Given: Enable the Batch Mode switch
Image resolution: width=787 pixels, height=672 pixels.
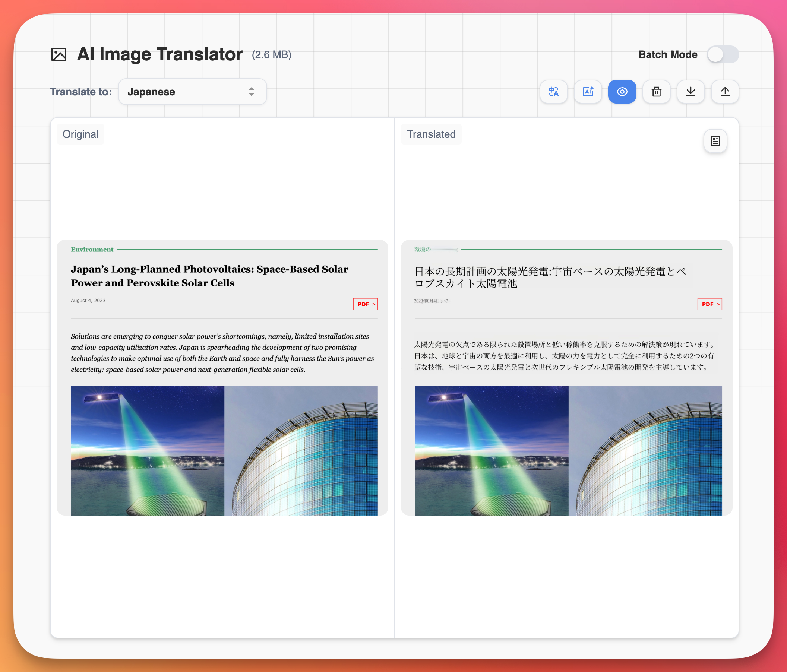Looking at the screenshot, I should tap(722, 54).
